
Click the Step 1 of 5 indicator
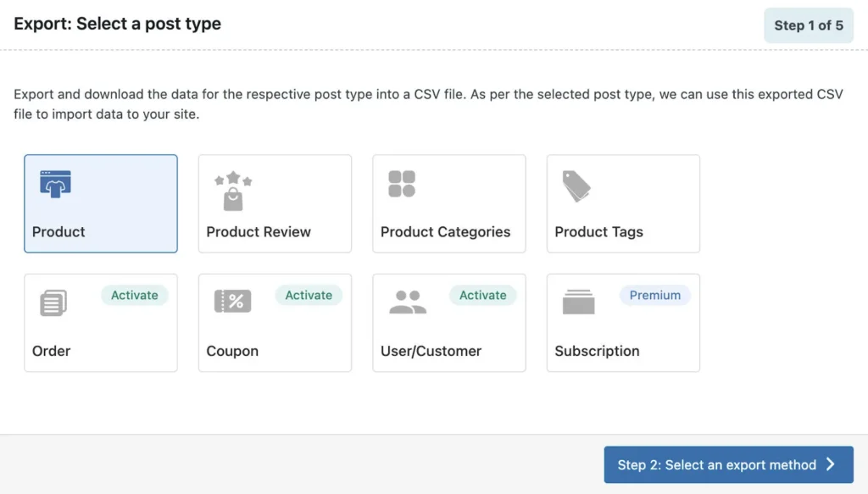pos(808,25)
